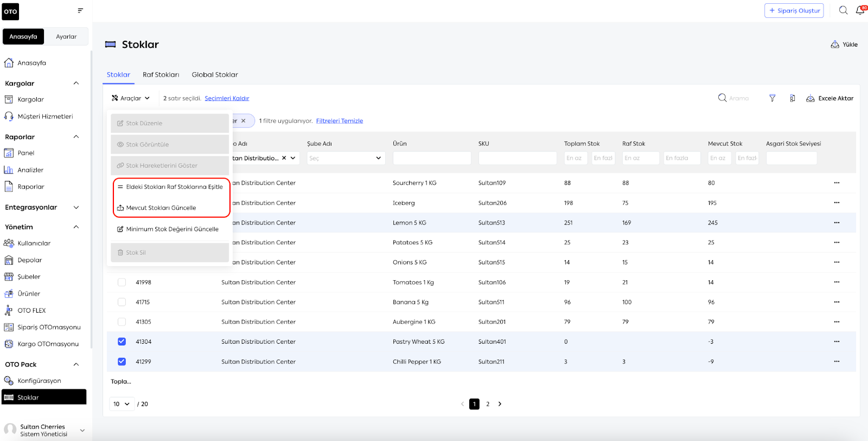This screenshot has height=441, width=868.
Task: Click the Arama search field
Action: tap(739, 98)
